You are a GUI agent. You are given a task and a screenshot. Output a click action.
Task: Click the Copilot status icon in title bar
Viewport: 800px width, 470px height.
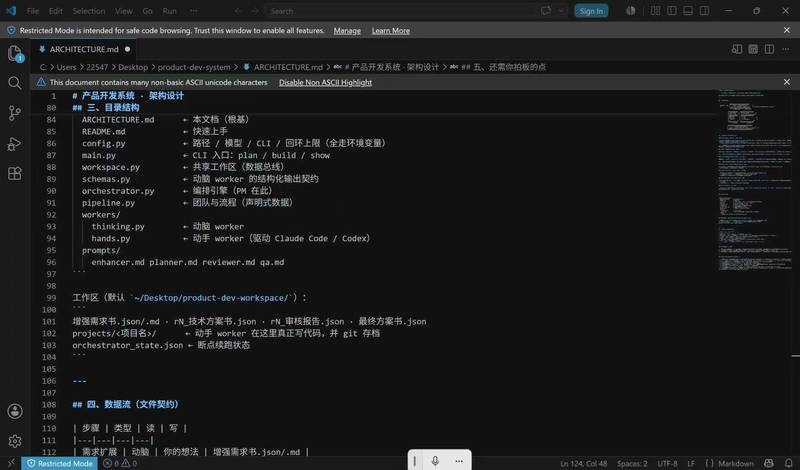pyautogui.click(x=631, y=11)
